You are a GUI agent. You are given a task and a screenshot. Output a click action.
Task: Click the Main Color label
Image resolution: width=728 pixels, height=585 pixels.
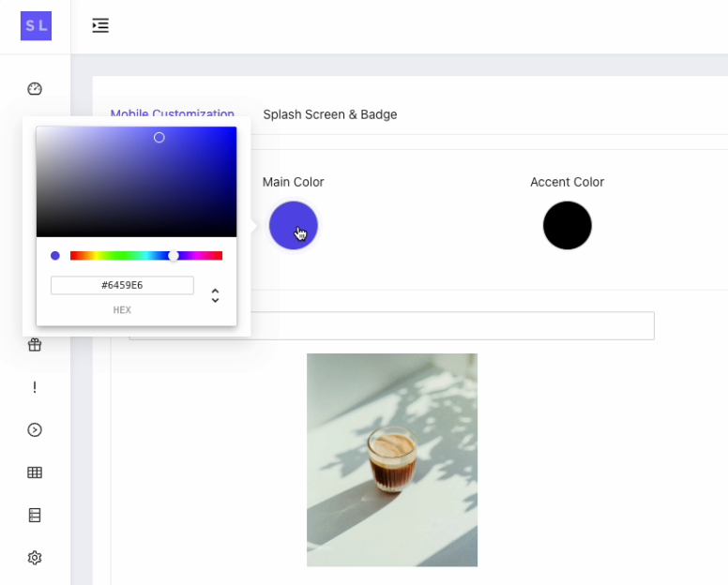[294, 182]
